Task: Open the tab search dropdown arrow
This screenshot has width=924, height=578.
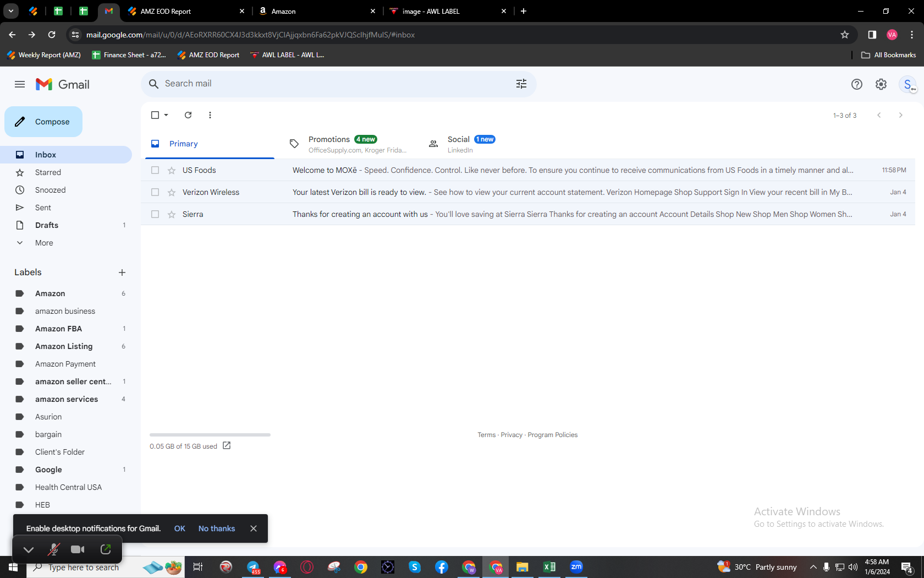Action: [10, 11]
